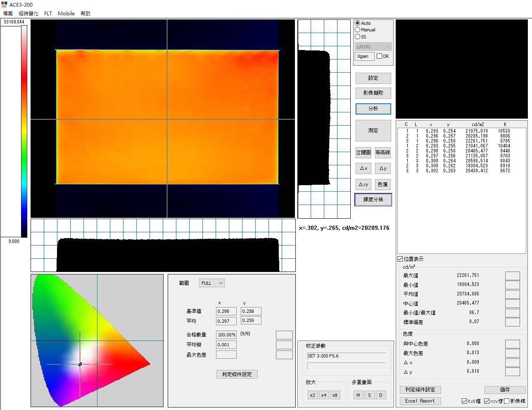Click the 基準值 x input field

click(226, 311)
